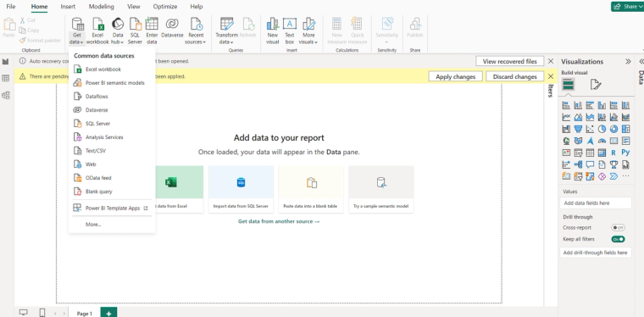This screenshot has width=644, height=317.
Task: Switch to the Insert tab
Action: pos(68,7)
